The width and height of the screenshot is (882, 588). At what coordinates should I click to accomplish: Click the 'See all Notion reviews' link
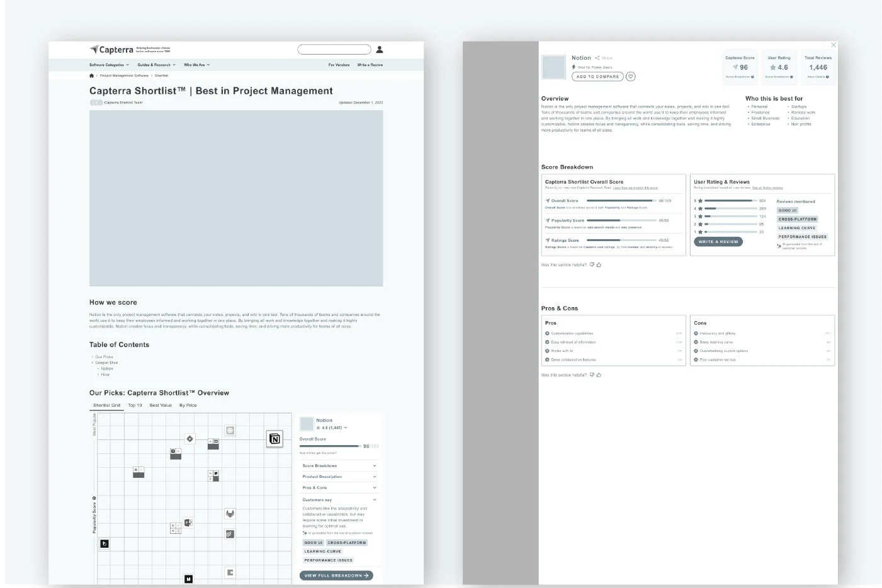[x=767, y=188]
